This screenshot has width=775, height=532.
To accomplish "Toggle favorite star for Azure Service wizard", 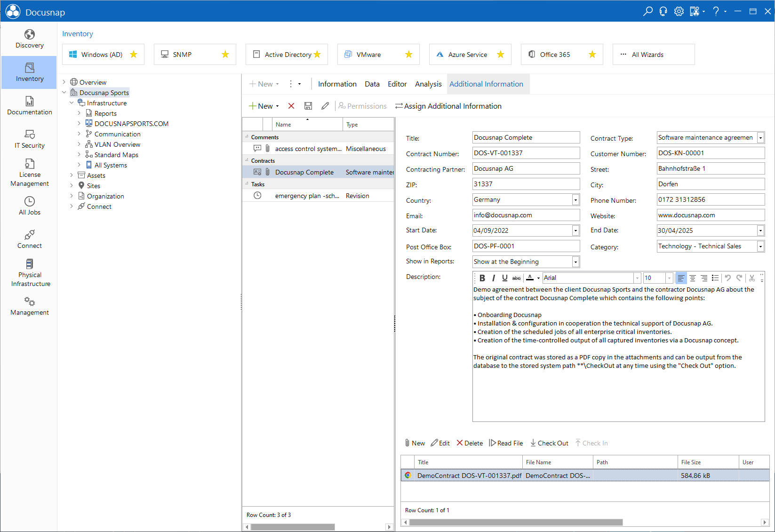I will [501, 55].
